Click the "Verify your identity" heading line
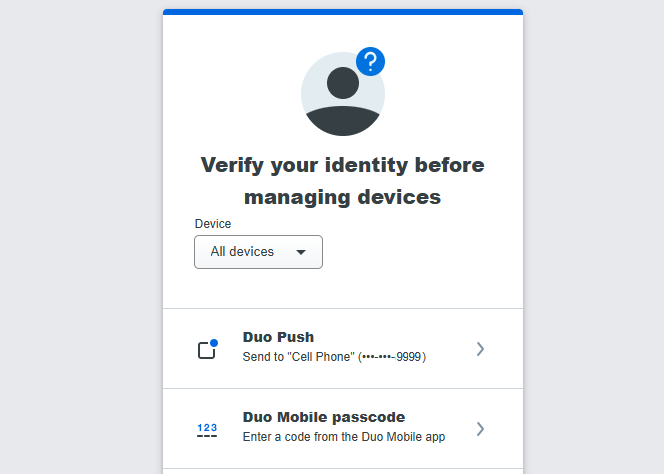The height and width of the screenshot is (474, 664). [x=342, y=164]
